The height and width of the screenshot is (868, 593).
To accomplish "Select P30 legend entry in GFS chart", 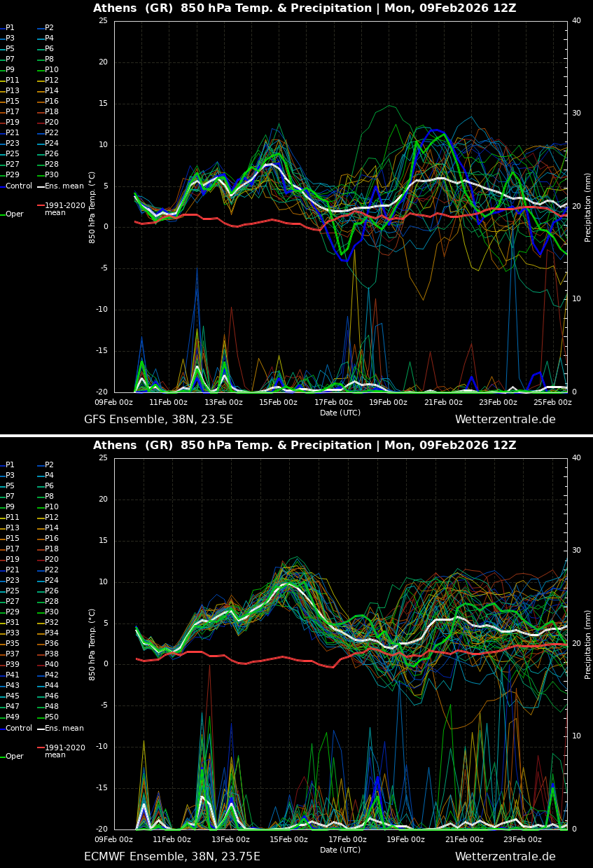I will pos(52,175).
